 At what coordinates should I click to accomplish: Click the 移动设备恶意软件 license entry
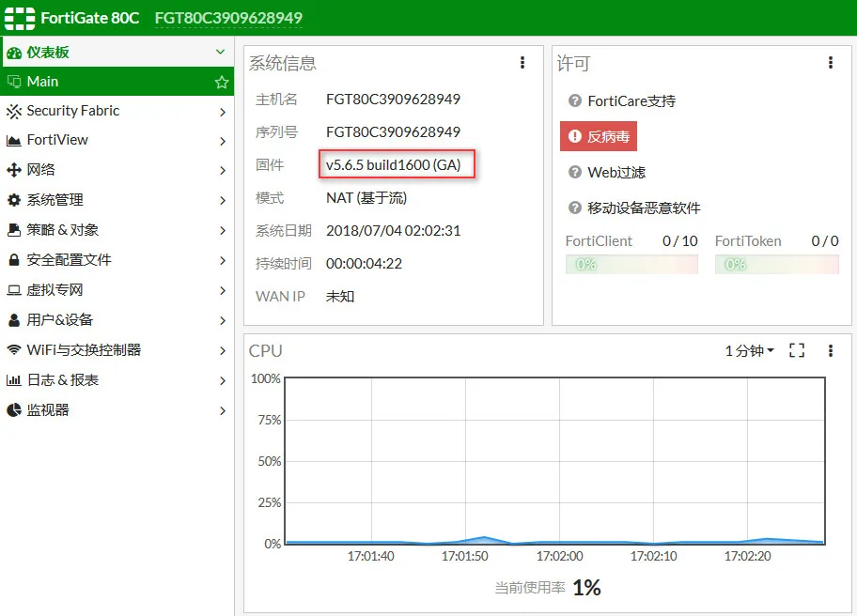[x=634, y=208]
